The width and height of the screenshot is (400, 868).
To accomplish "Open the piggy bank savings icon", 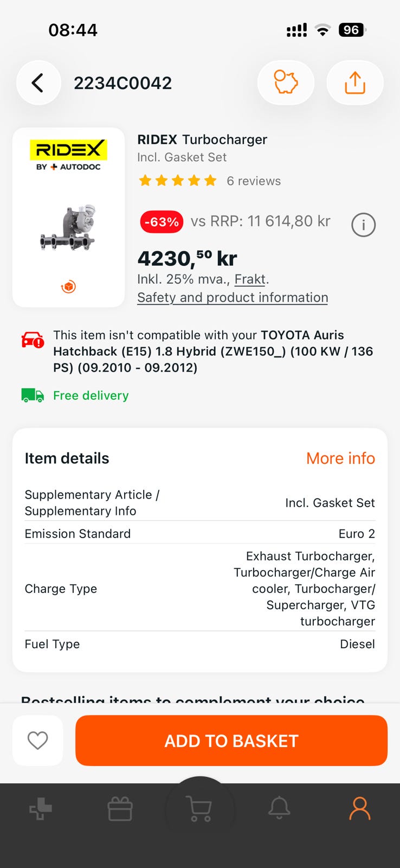I will tap(286, 83).
